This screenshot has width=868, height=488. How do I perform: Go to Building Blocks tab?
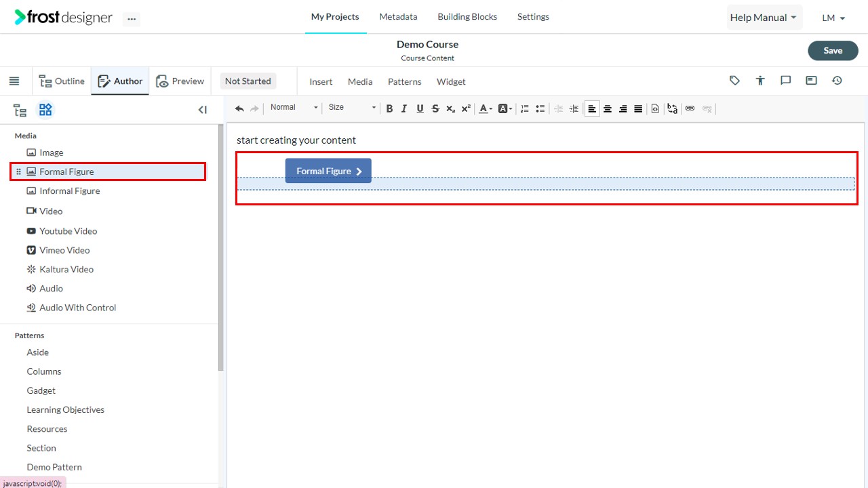(467, 16)
